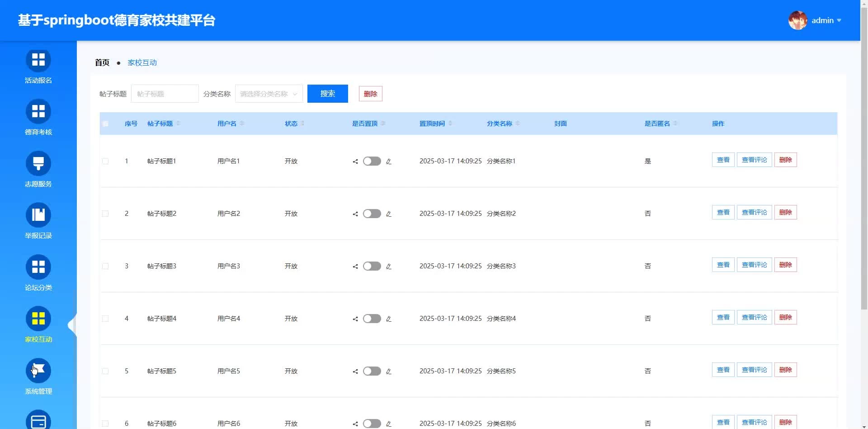Select 家校互动 label in the sidebar
Viewport: 868px width, 429px height.
coord(38,339)
